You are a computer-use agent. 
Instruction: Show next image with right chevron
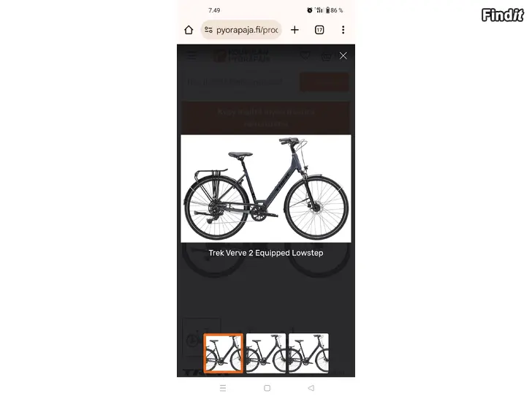click(340, 189)
